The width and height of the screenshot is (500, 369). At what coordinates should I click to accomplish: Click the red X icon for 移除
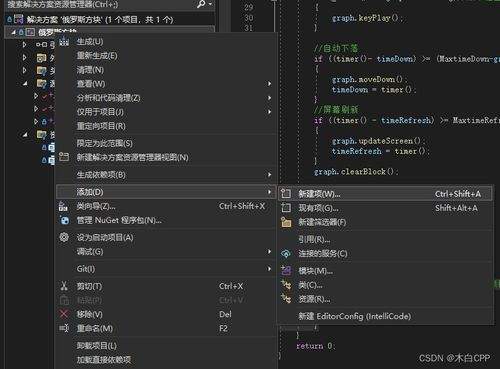click(x=64, y=314)
